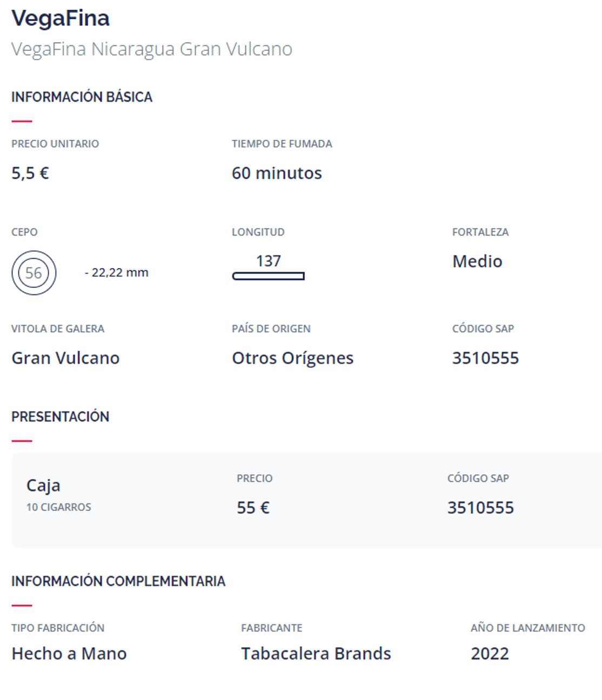The width and height of the screenshot is (602, 700).
Task: Click the Hecho a Mano fabrication type
Action: pyautogui.click(x=69, y=654)
